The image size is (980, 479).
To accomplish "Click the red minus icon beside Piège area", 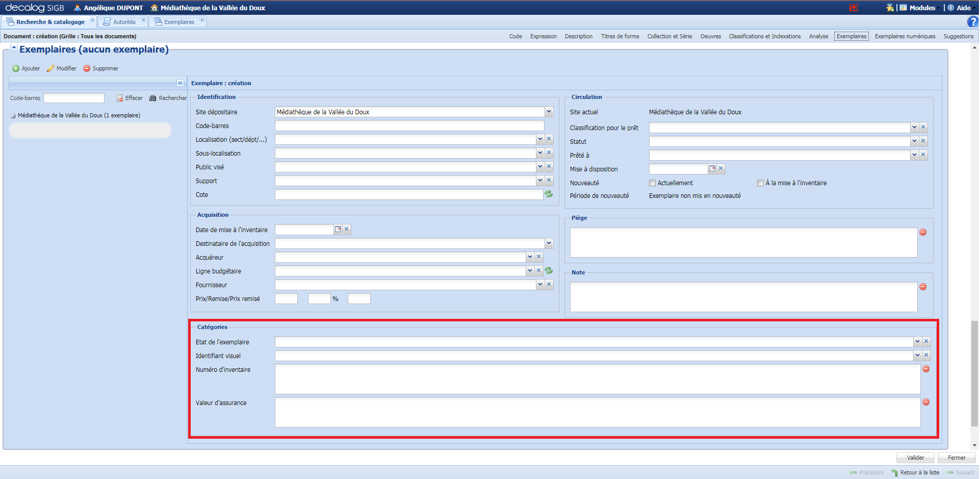I will pyautogui.click(x=923, y=231).
